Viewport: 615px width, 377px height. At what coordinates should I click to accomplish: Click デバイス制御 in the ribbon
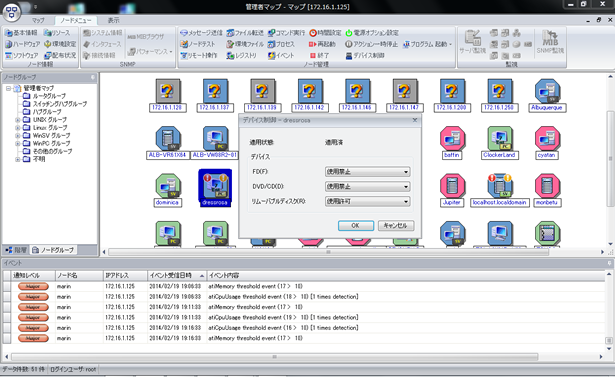(365, 56)
